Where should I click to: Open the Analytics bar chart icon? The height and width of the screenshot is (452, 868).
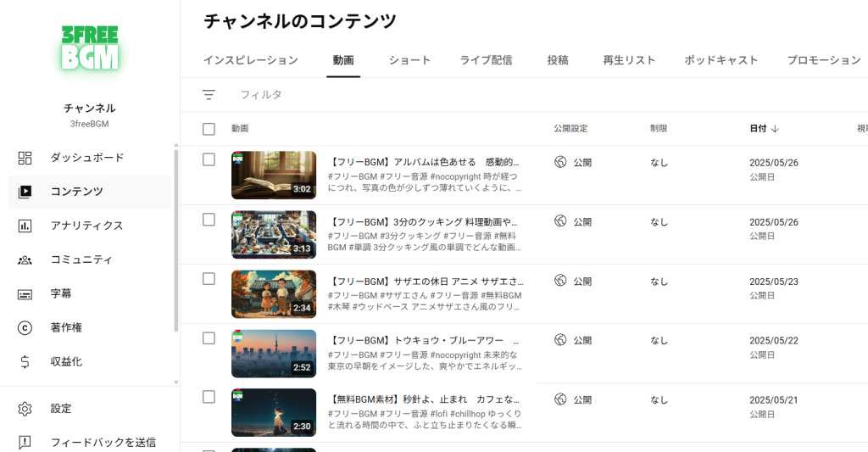click(x=25, y=226)
